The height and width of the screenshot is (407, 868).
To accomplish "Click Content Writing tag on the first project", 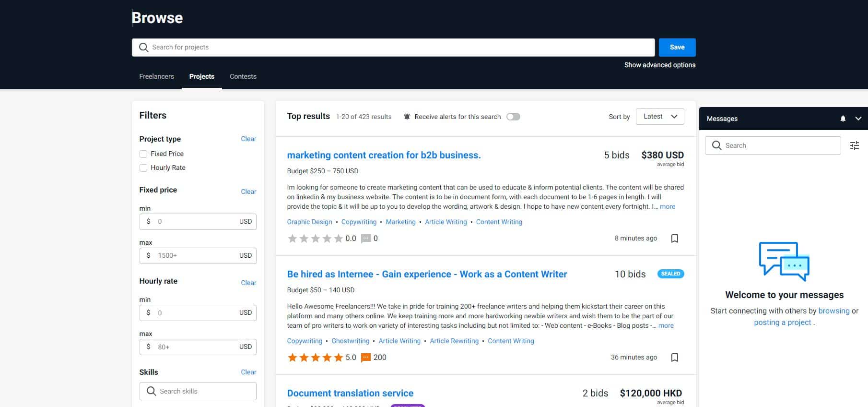I will click(x=499, y=222).
